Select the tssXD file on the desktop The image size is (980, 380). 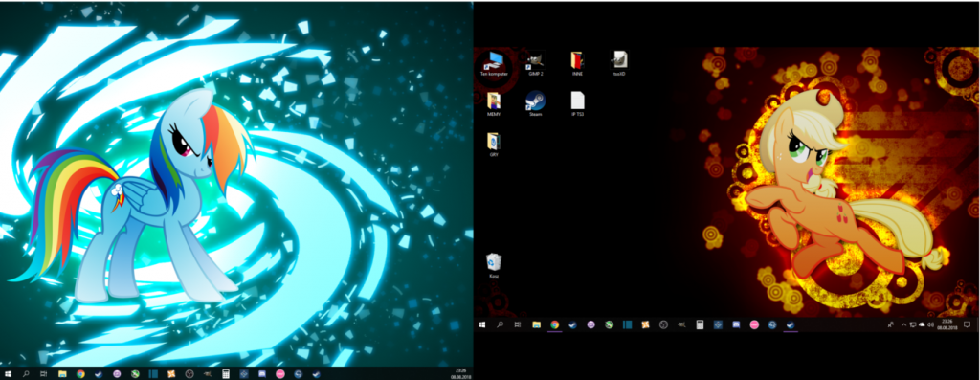point(619,64)
